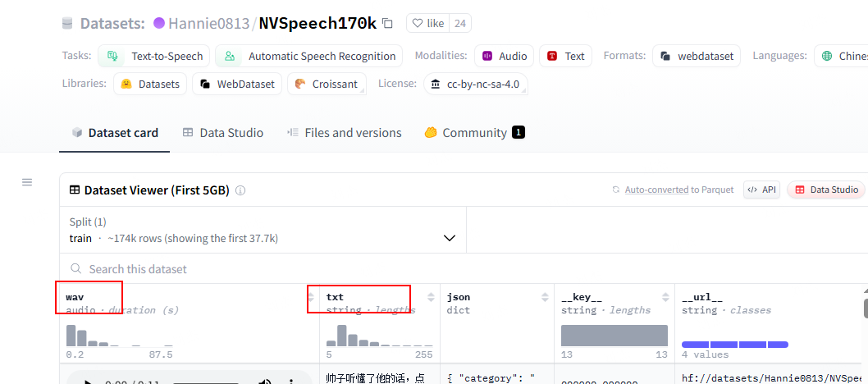The image size is (868, 384).
Task: Open the dataset viewer API button
Action: pyautogui.click(x=761, y=190)
